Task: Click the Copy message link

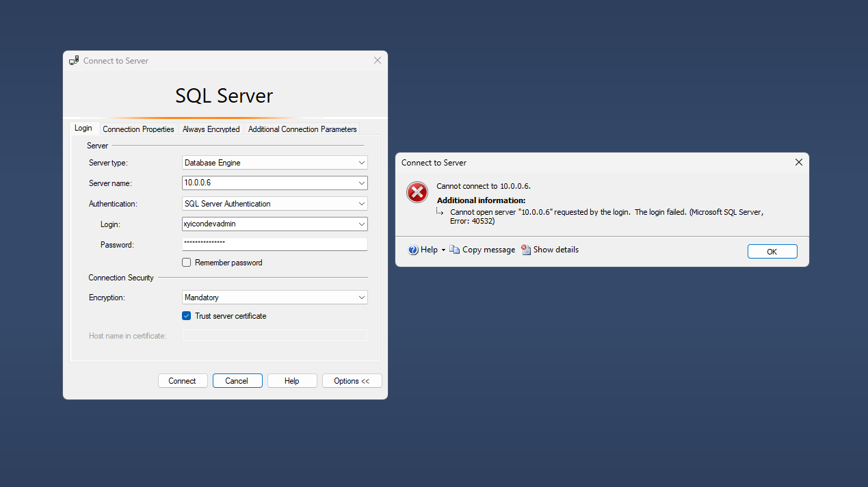Action: [x=488, y=250]
